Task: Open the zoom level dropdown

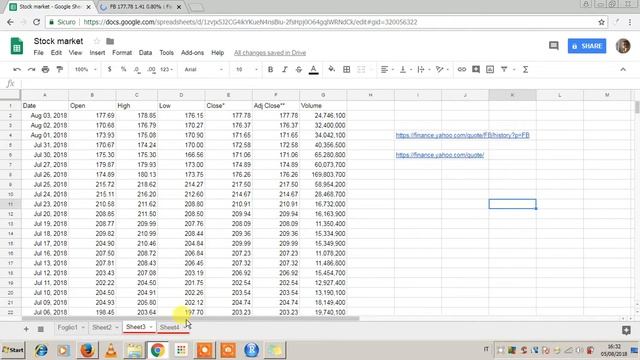Action: coord(85,69)
